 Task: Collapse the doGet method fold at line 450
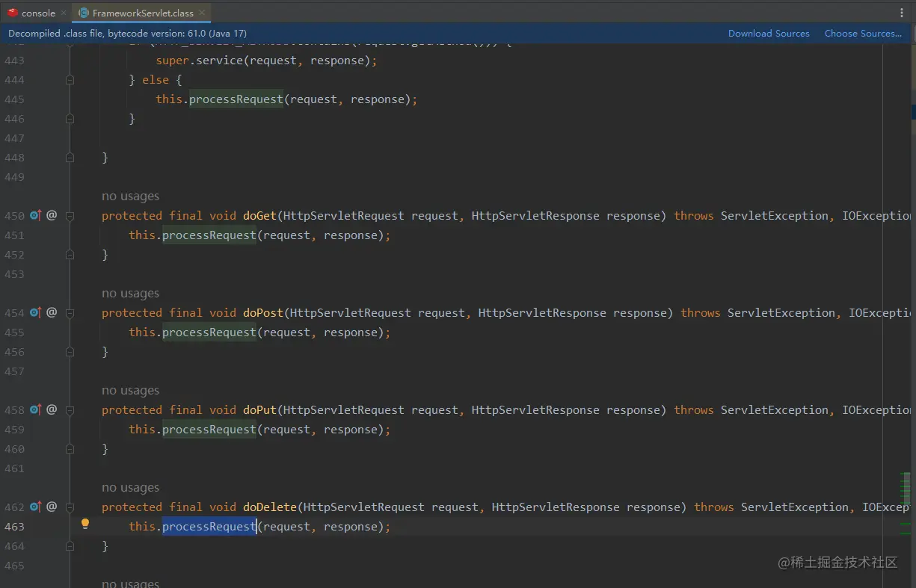pos(70,216)
